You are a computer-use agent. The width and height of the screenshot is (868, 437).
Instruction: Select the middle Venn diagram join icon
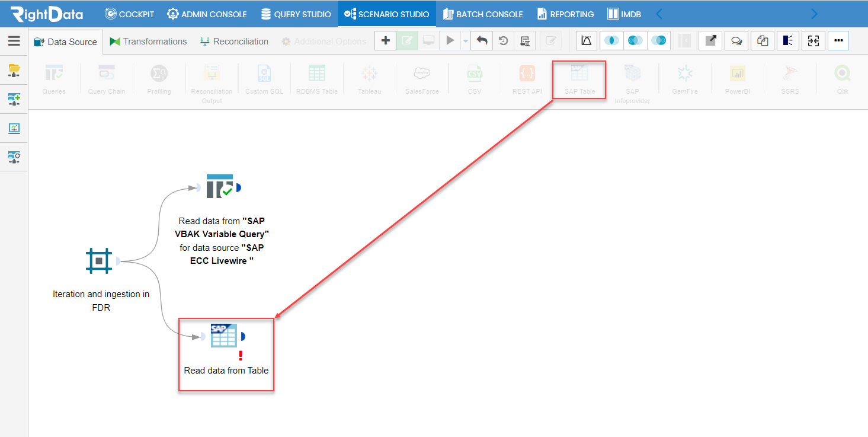(635, 41)
